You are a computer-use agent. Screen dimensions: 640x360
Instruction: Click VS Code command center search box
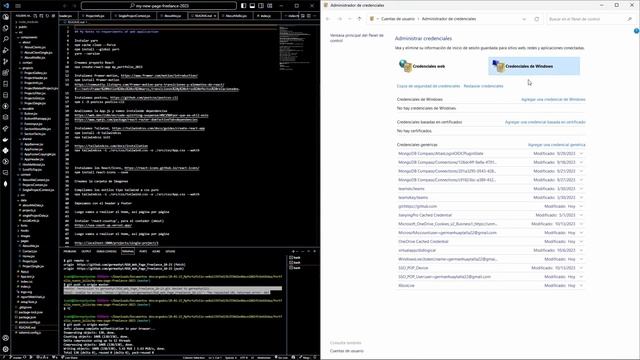tap(159, 6)
